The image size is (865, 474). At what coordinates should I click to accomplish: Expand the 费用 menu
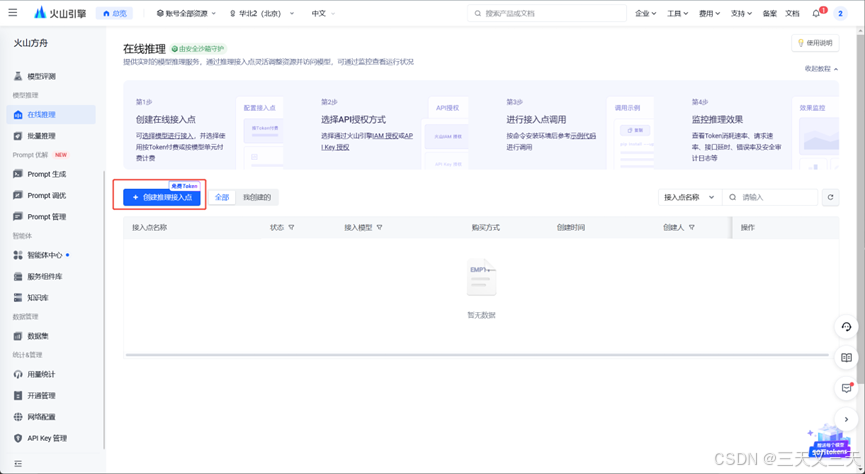[x=709, y=13]
